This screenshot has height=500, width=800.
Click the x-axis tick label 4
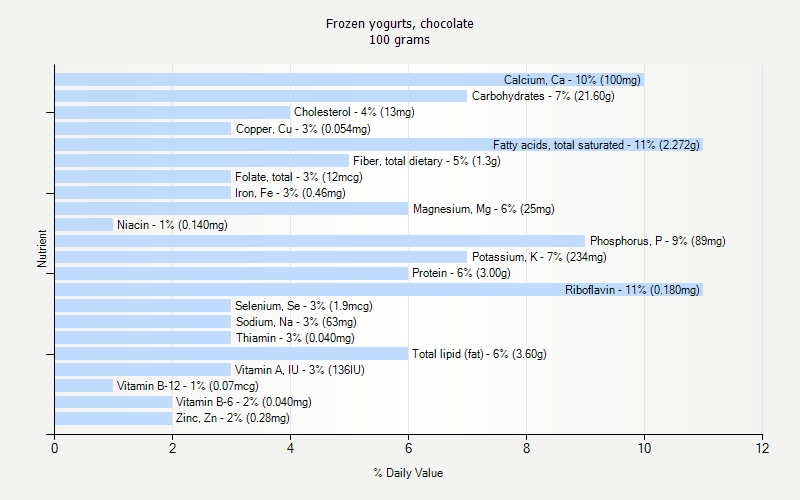(x=290, y=448)
